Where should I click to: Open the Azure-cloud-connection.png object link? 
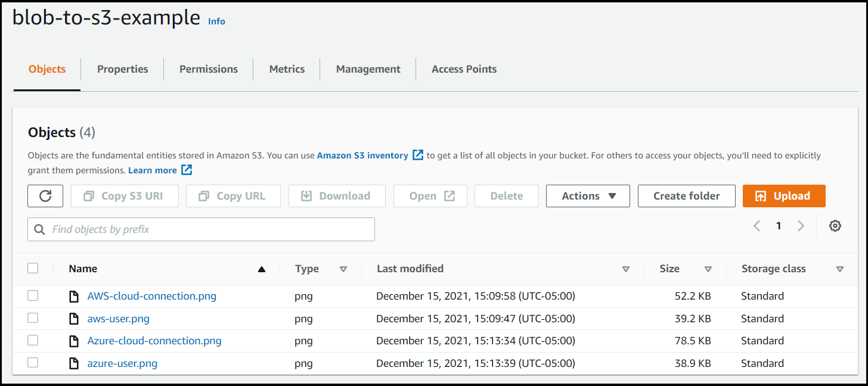click(154, 341)
